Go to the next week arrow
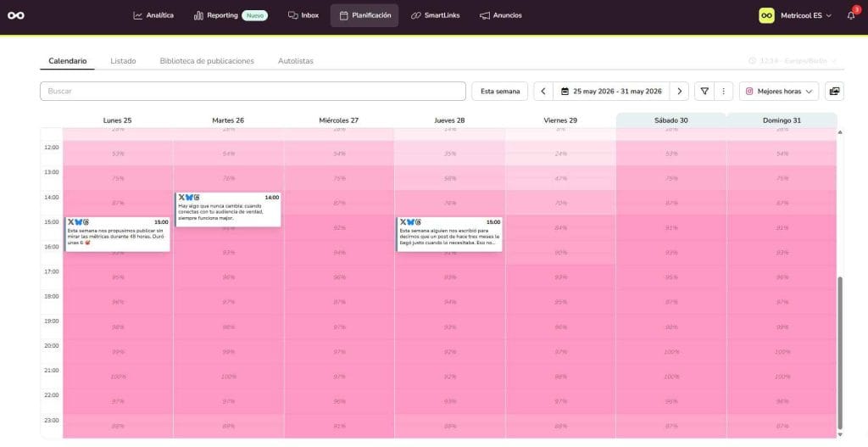This screenshot has width=868, height=447. 679,92
